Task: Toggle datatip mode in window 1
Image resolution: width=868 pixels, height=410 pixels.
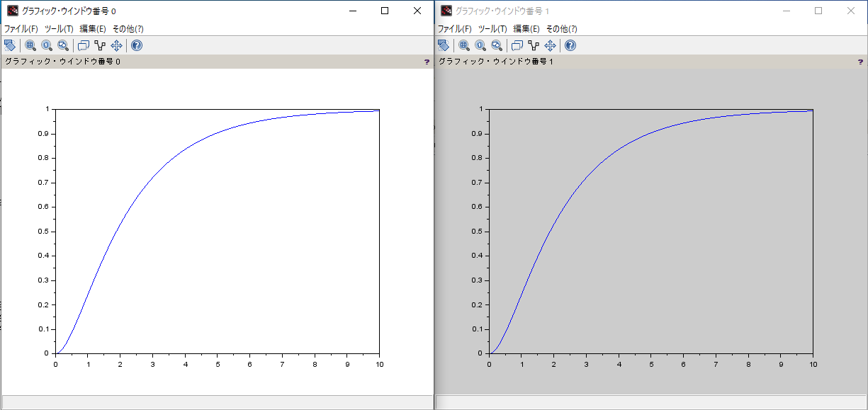Action: (517, 45)
